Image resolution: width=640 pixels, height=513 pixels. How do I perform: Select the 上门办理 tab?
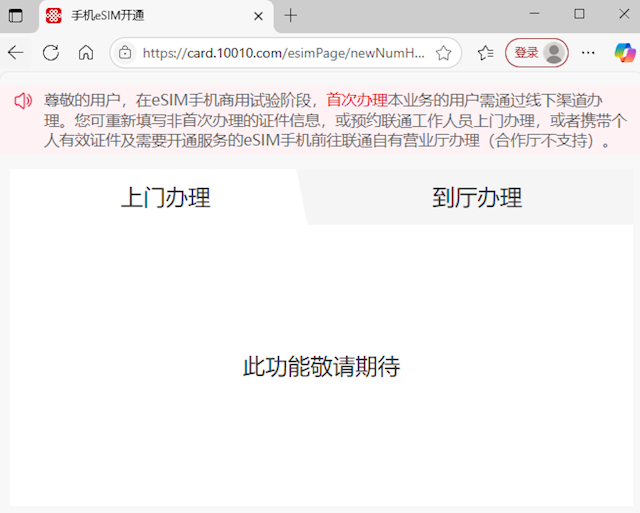(x=166, y=198)
